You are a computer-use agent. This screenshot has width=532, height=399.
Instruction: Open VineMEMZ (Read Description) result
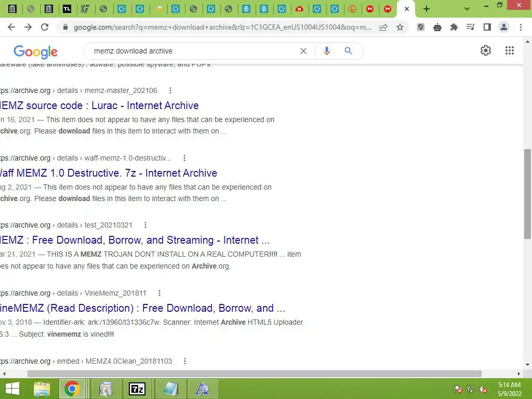[142, 308]
